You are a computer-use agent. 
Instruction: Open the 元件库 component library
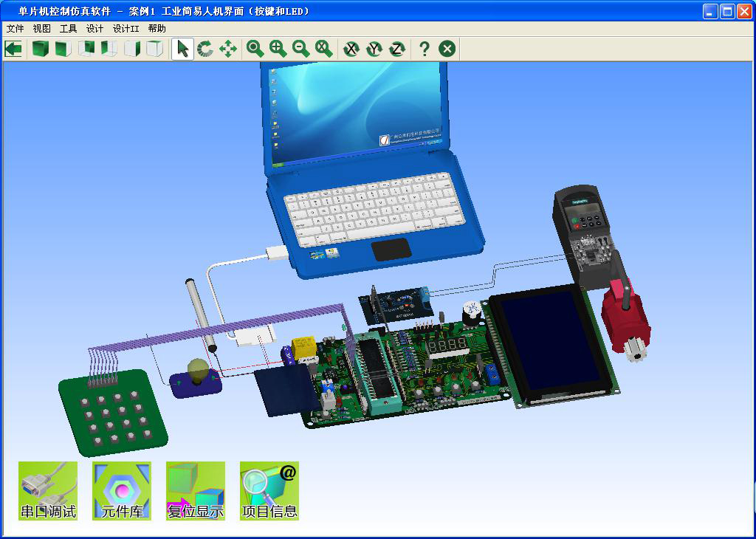click(122, 491)
